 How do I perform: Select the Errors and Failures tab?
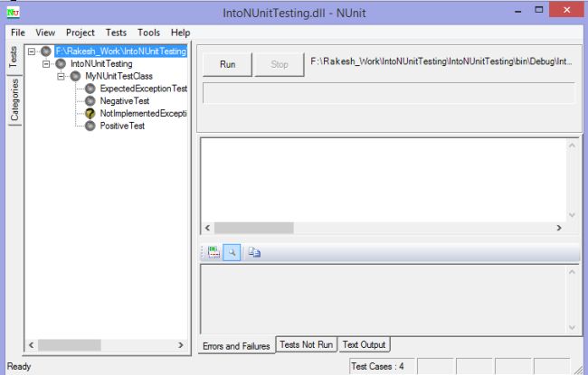click(236, 346)
